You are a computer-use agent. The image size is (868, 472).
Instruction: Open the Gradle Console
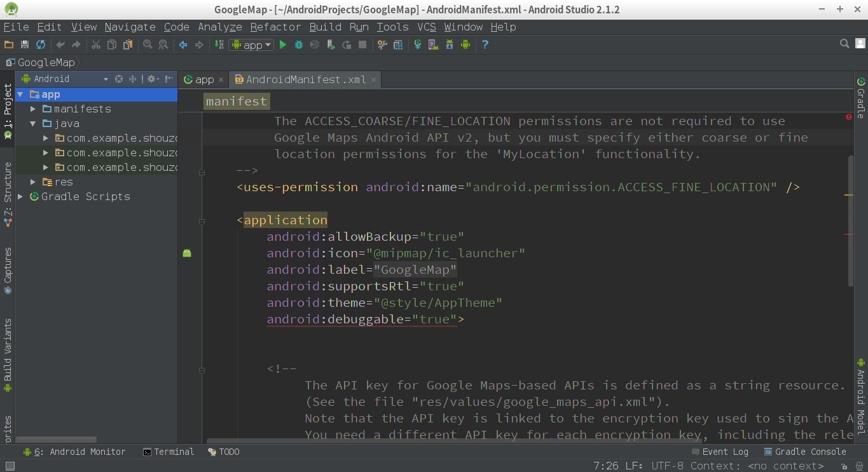click(x=805, y=452)
